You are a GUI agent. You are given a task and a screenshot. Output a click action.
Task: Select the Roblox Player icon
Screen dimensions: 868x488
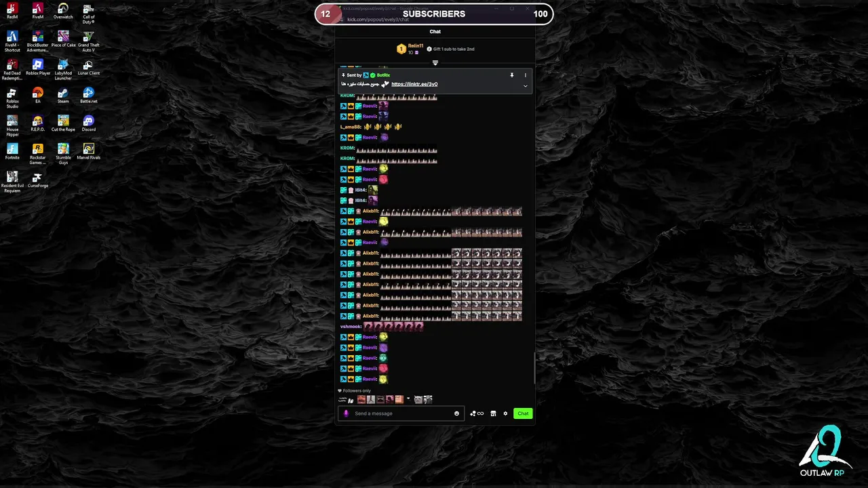37,68
